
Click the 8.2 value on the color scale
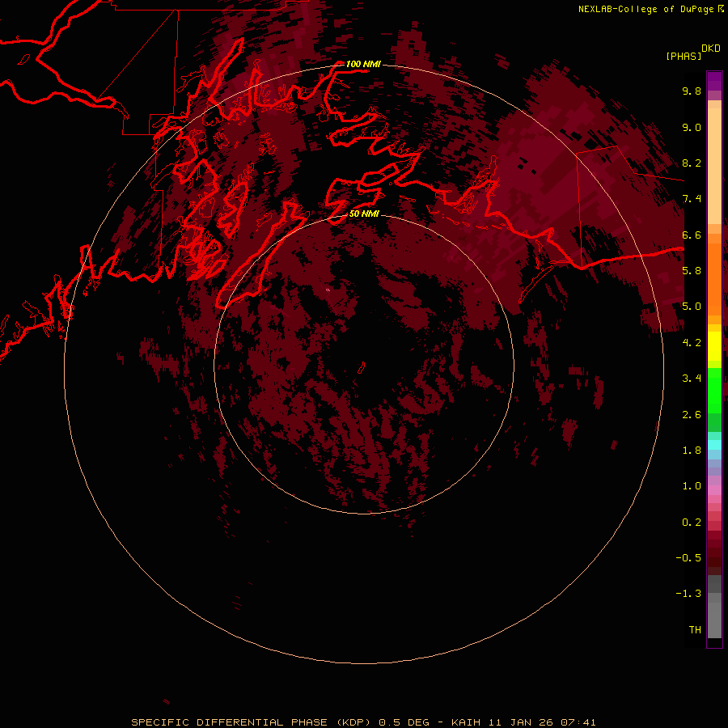coord(692,163)
